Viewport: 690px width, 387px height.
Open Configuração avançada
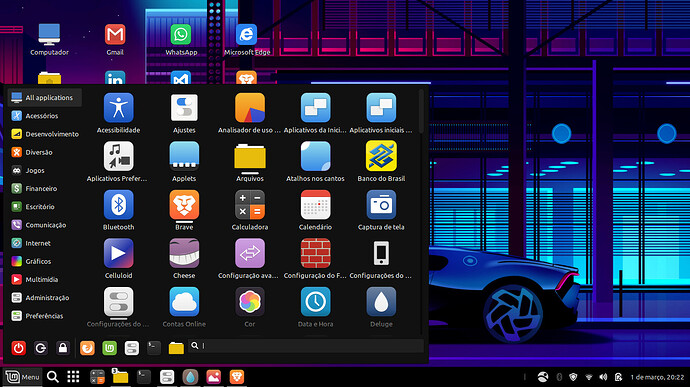point(250,258)
